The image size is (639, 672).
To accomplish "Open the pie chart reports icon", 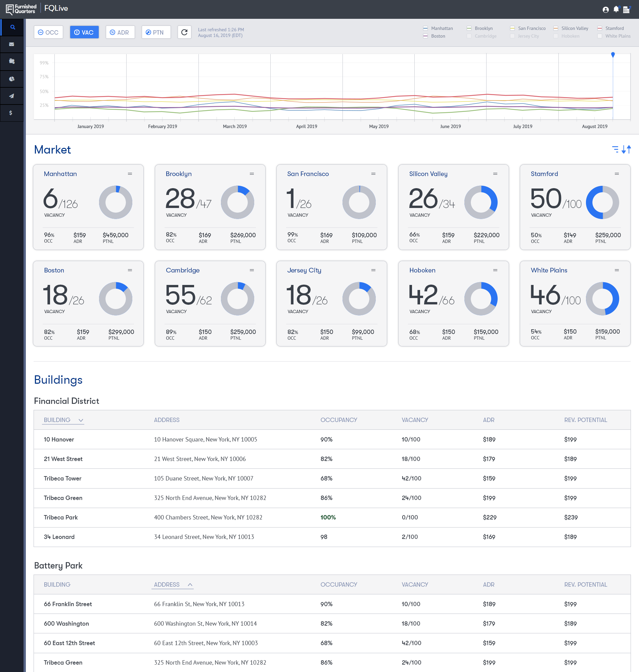I will tap(12, 79).
